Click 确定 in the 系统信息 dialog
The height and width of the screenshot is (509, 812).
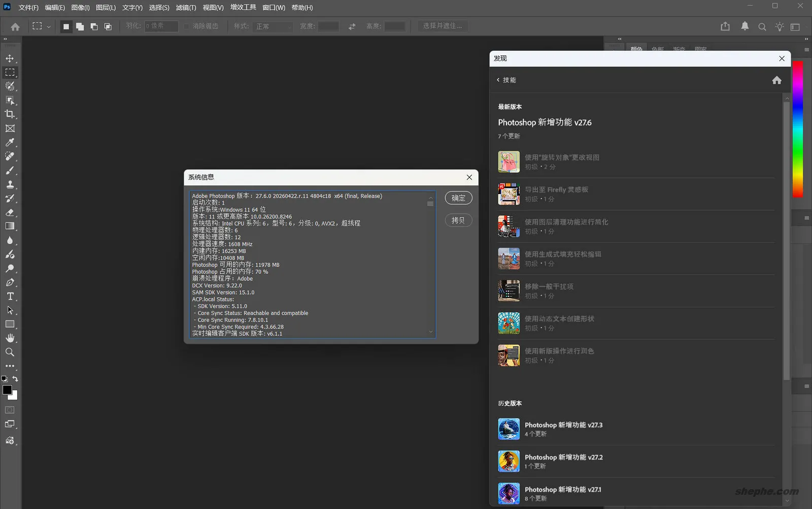point(458,198)
